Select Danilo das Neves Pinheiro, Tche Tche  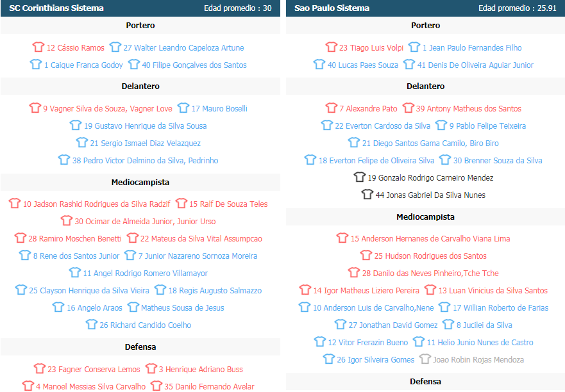[430, 274]
